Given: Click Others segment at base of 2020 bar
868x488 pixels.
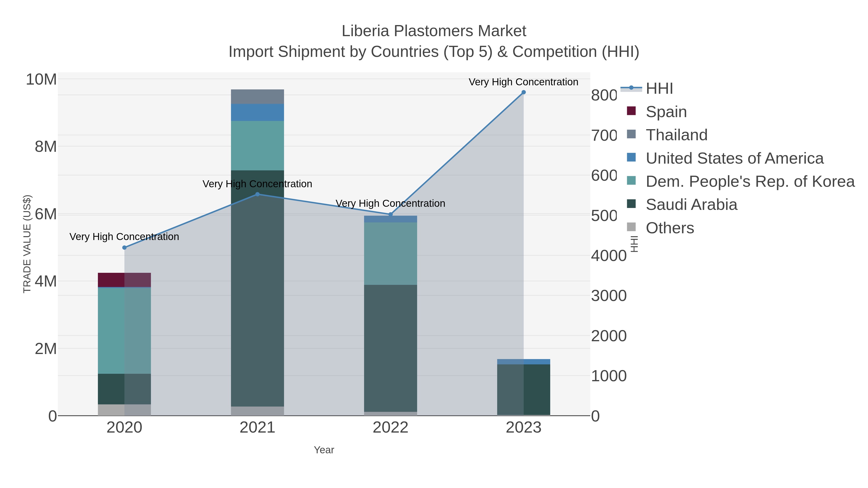Looking at the screenshot, I should [124, 410].
